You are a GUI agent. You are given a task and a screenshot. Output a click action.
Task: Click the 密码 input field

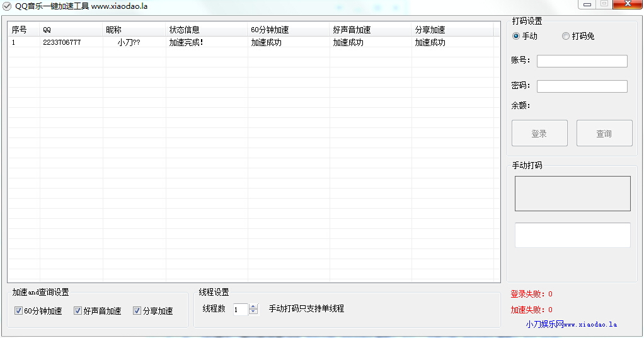click(582, 86)
